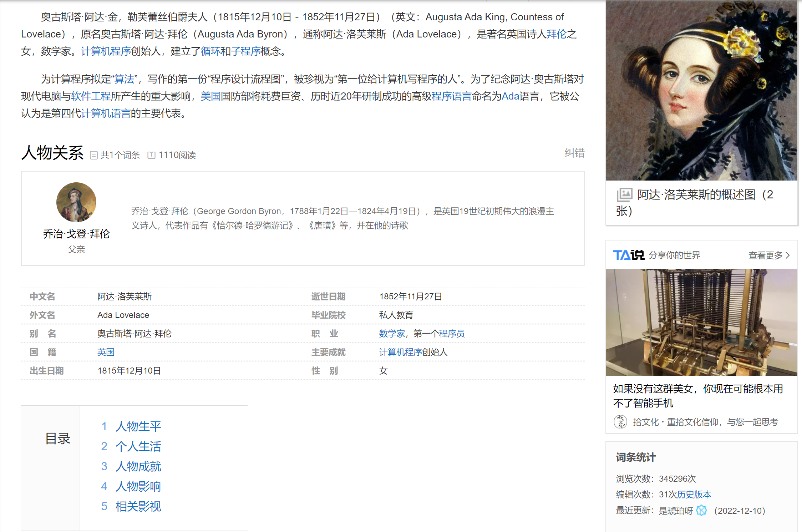Click 纠错 to report an error
The image size is (802, 532).
pyautogui.click(x=574, y=153)
